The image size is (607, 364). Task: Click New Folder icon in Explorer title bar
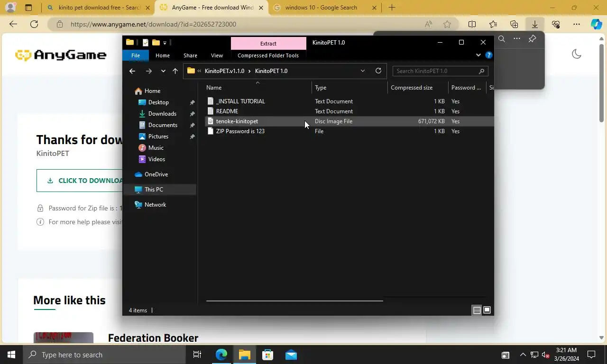pos(156,42)
